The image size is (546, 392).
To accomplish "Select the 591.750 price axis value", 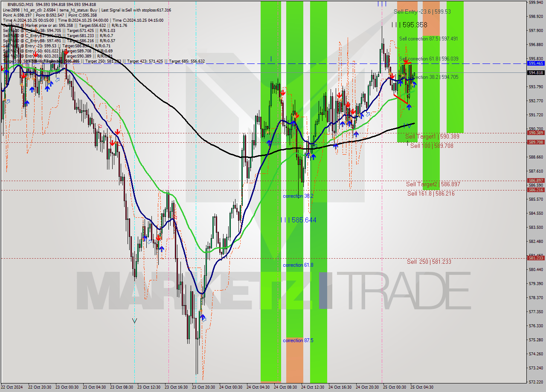I will pos(536,115).
